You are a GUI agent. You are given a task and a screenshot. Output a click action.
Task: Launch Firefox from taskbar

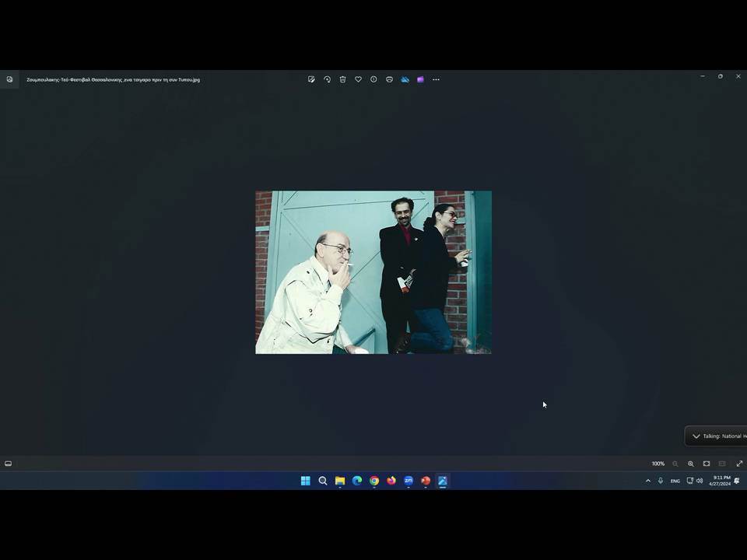click(x=391, y=481)
